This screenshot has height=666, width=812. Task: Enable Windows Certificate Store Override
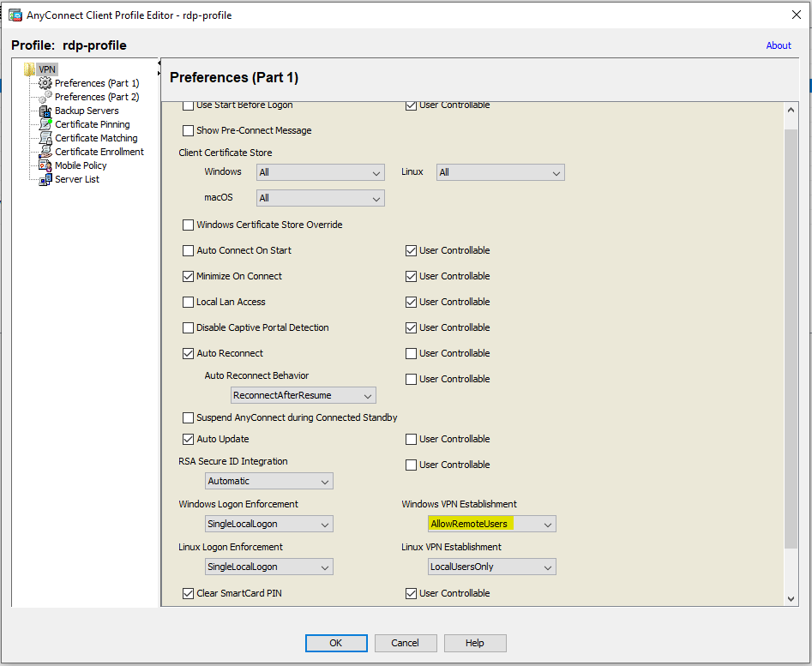[188, 225]
